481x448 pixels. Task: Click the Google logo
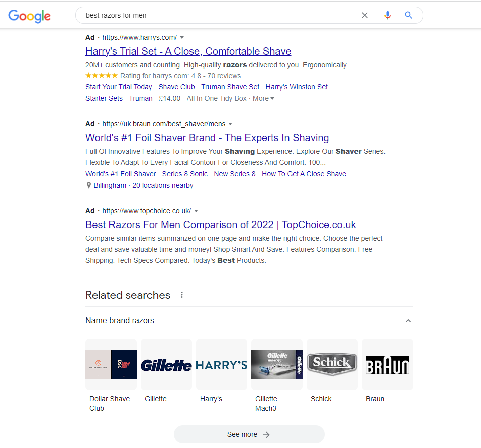click(30, 16)
